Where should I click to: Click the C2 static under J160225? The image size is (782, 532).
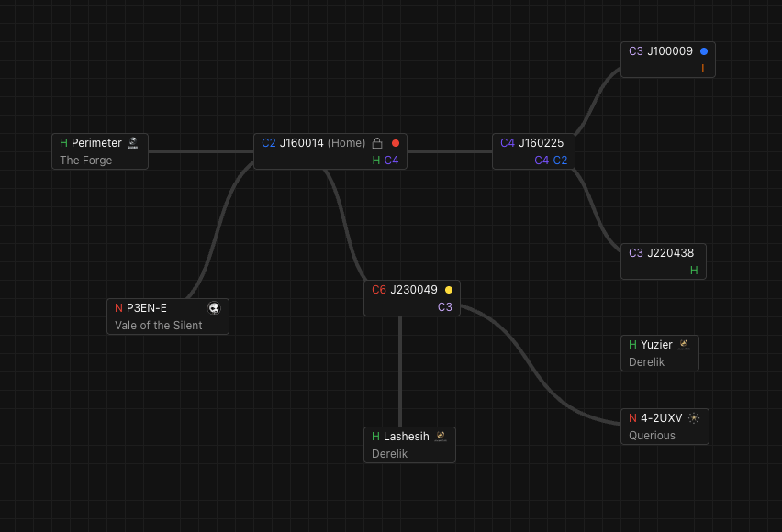[560, 161]
